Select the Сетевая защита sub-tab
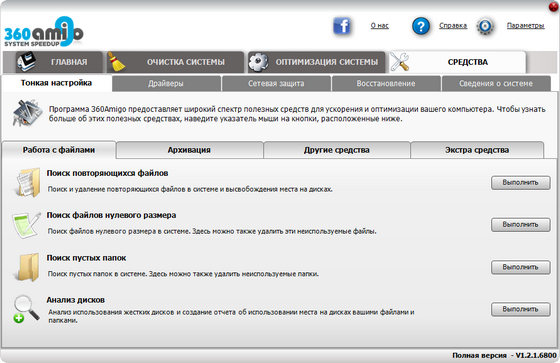 point(276,84)
